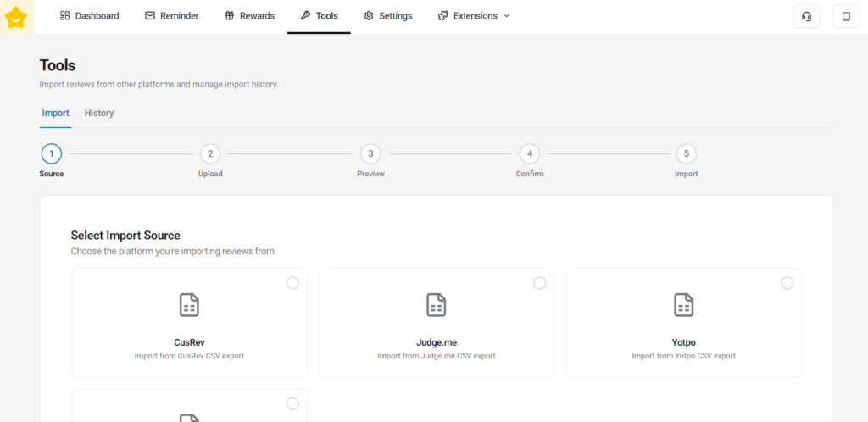This screenshot has height=422, width=868.
Task: Select the Import tab
Action: (55, 113)
